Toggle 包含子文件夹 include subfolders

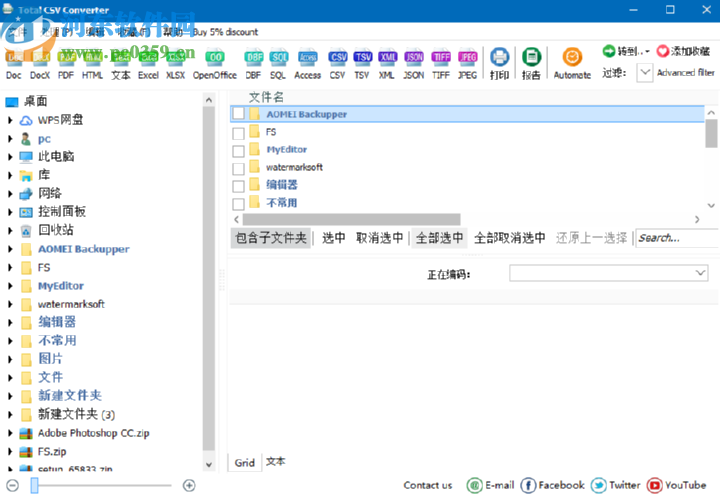coord(271,238)
